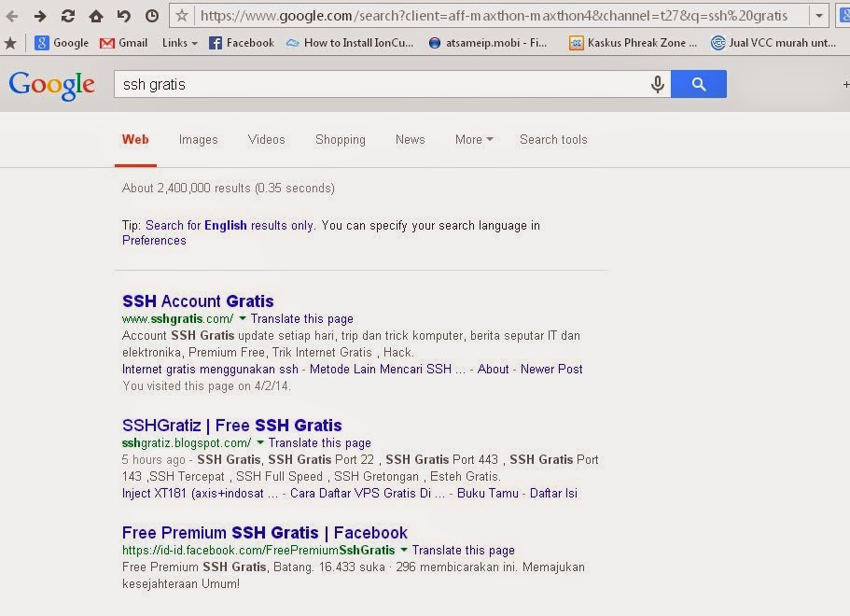Image resolution: width=850 pixels, height=616 pixels.
Task: Open browsing history clock icon
Action: pos(152,16)
